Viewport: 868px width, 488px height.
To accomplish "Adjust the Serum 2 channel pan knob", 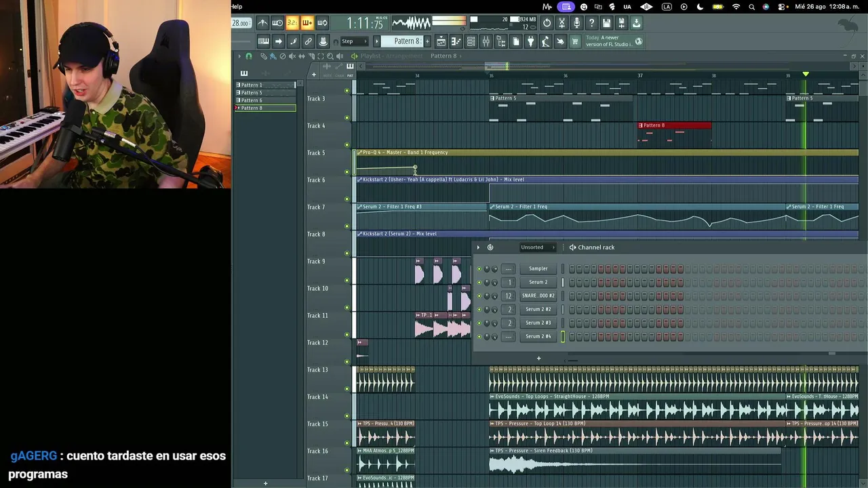I will click(486, 283).
